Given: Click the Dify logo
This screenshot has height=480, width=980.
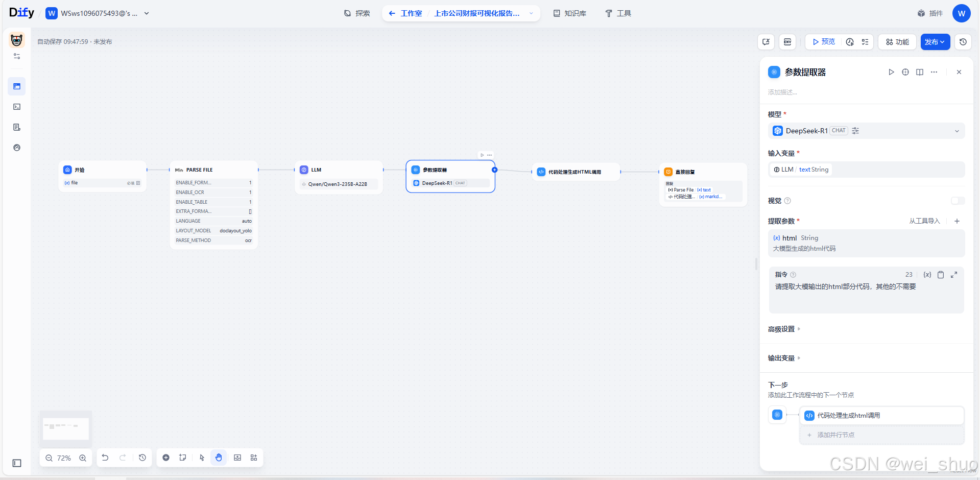Looking at the screenshot, I should [21, 13].
